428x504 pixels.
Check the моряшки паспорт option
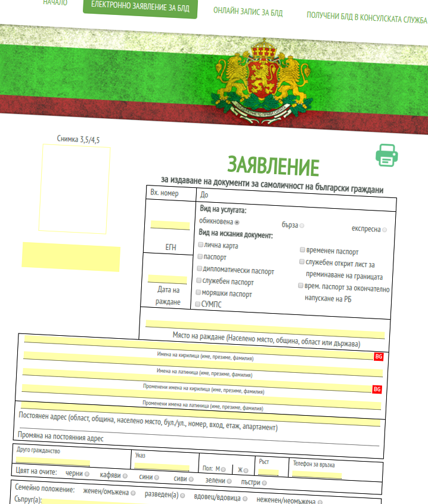tap(199, 292)
